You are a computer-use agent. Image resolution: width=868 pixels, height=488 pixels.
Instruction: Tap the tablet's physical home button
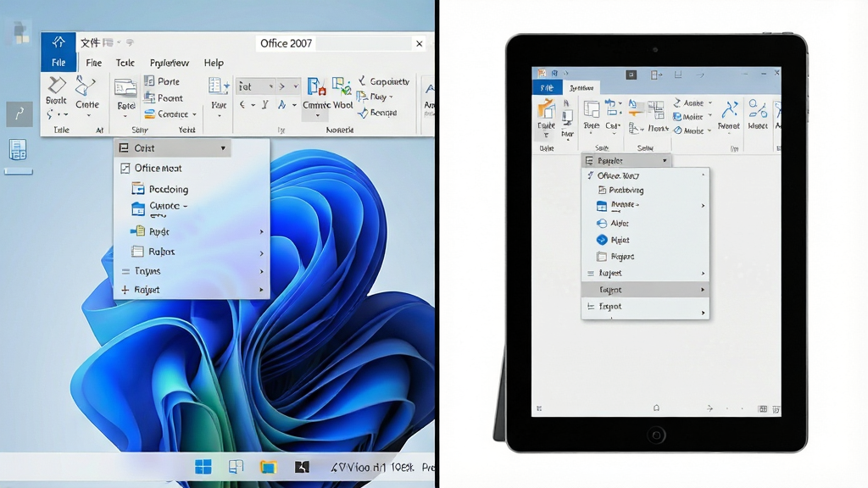pyautogui.click(x=656, y=435)
